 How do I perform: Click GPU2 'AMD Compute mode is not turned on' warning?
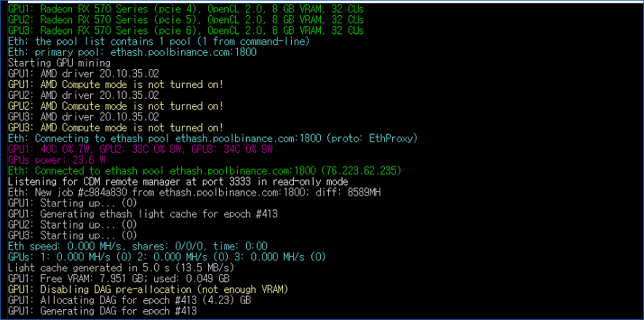(x=116, y=106)
